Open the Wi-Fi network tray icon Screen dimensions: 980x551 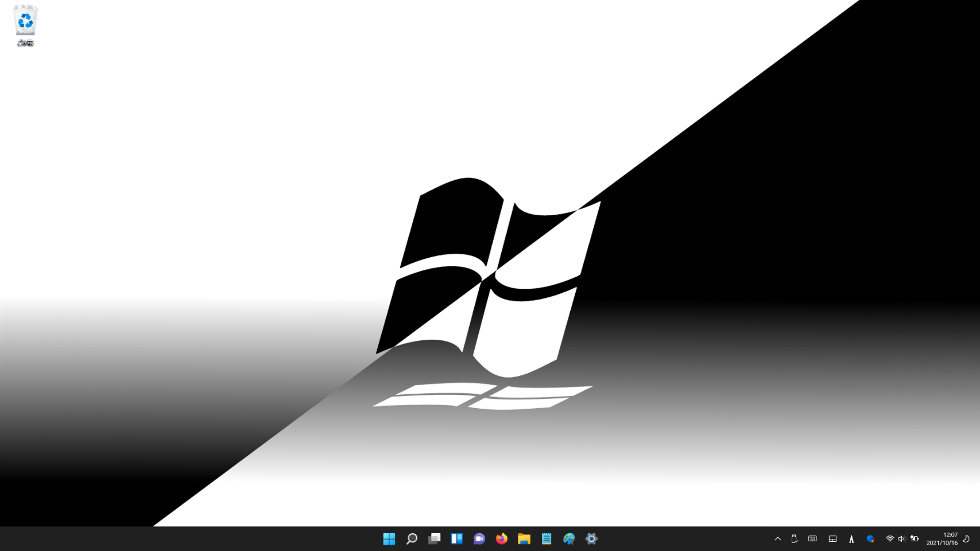point(890,539)
